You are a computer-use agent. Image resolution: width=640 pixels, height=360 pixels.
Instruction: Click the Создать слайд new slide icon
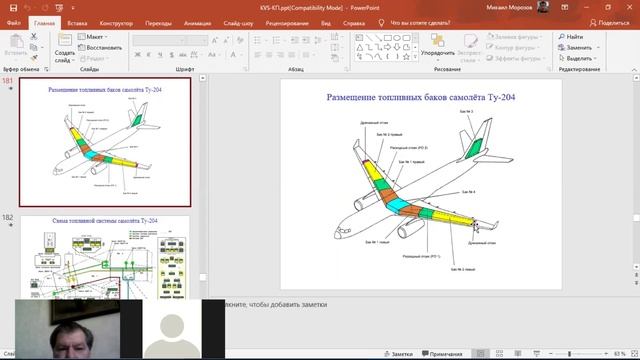(x=64, y=40)
